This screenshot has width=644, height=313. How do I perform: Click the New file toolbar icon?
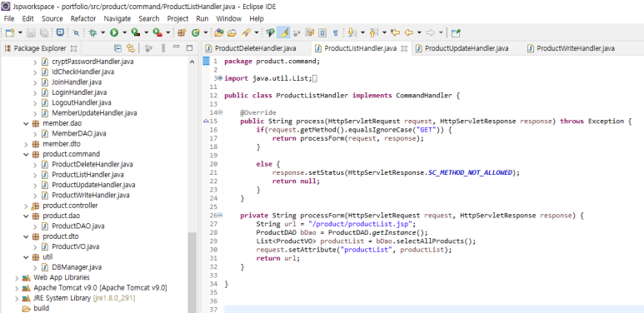coord(9,32)
